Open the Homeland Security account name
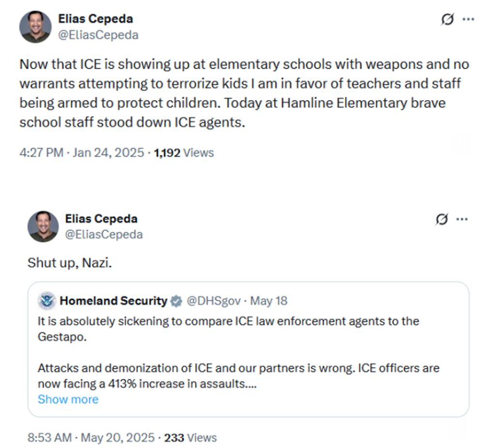Image resolution: width=483 pixels, height=448 pixels. pos(113,301)
